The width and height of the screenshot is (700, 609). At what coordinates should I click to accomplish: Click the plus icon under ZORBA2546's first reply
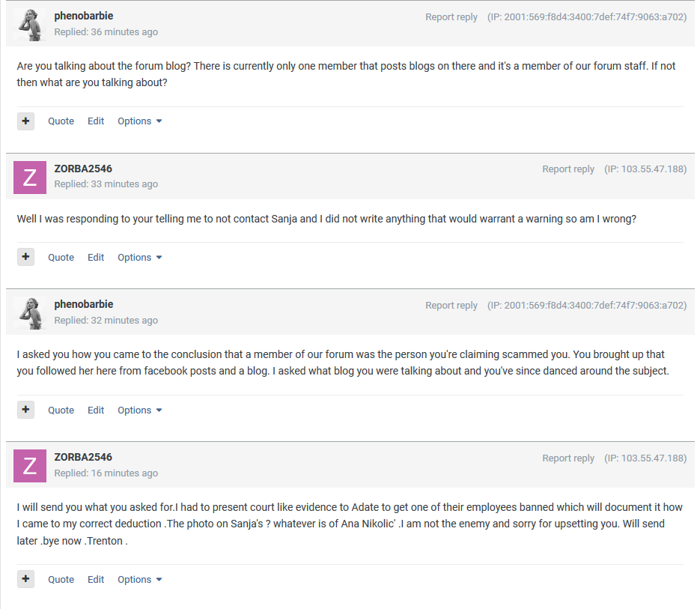click(26, 258)
